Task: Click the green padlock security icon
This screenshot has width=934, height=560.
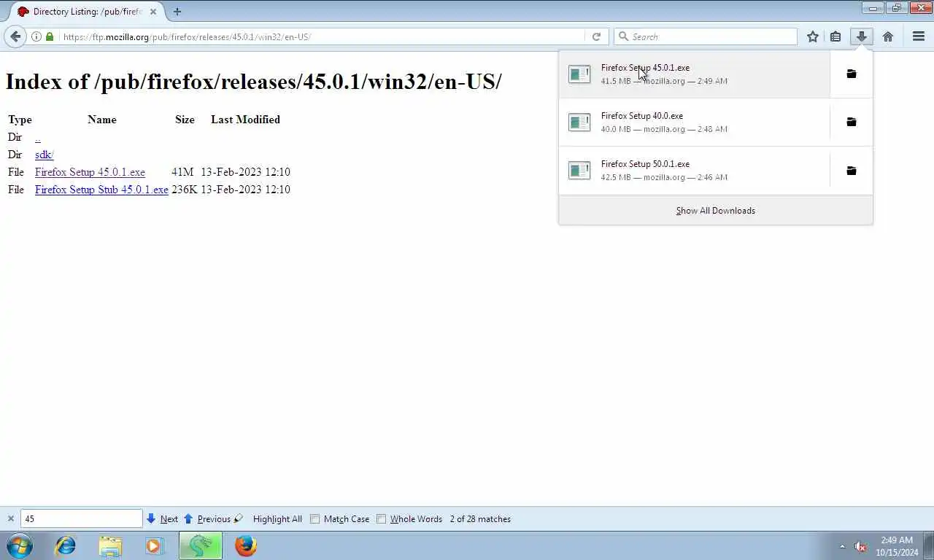Action: point(50,36)
